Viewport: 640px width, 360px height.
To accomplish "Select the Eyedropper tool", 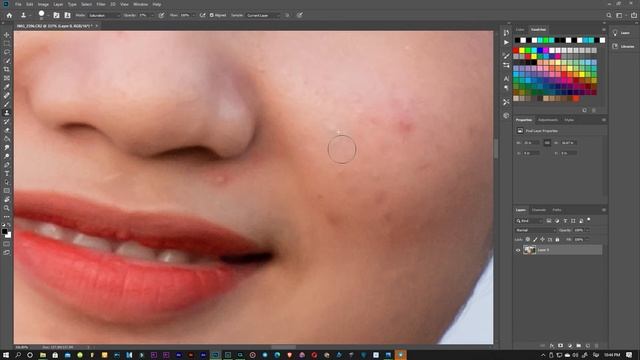I will tap(7, 87).
